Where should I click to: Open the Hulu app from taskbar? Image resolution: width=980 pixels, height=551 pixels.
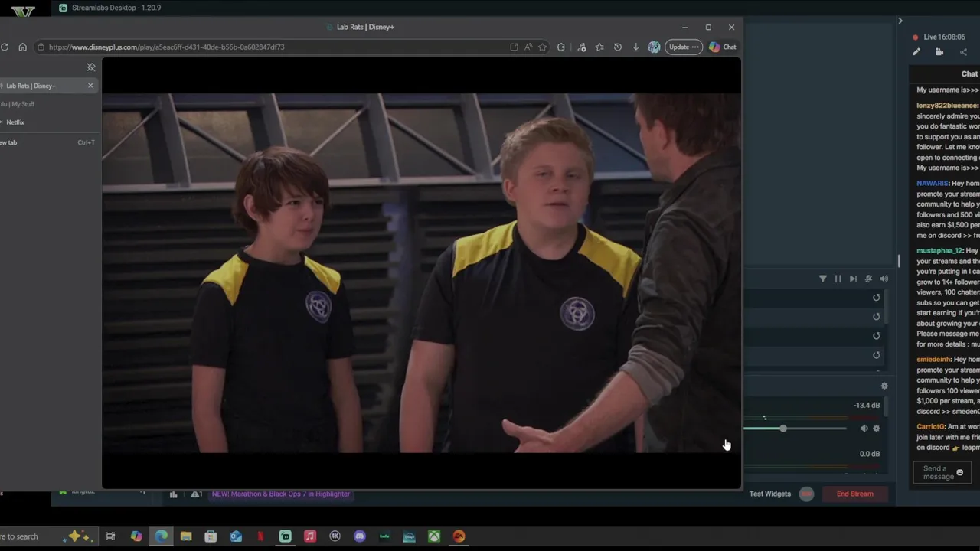(384, 536)
